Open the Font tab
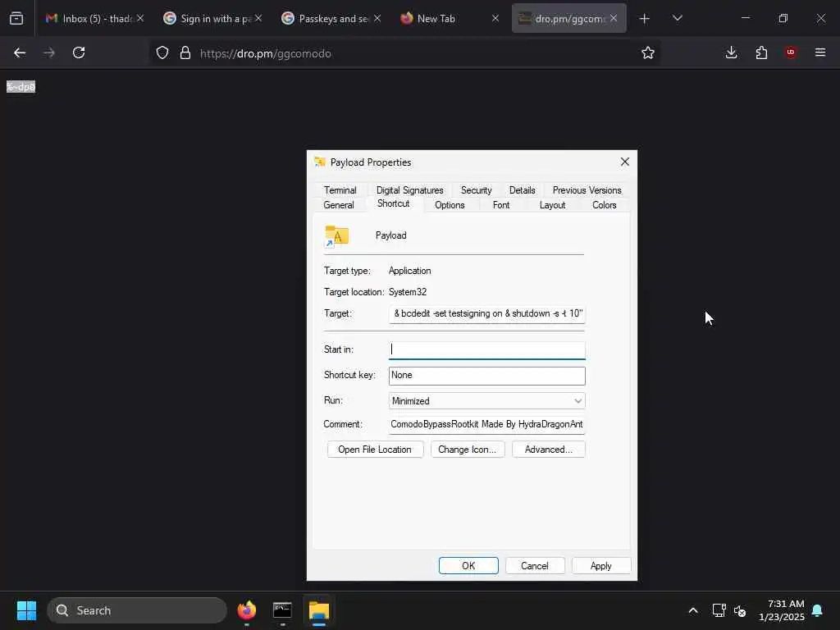840x630 pixels. [x=501, y=205]
